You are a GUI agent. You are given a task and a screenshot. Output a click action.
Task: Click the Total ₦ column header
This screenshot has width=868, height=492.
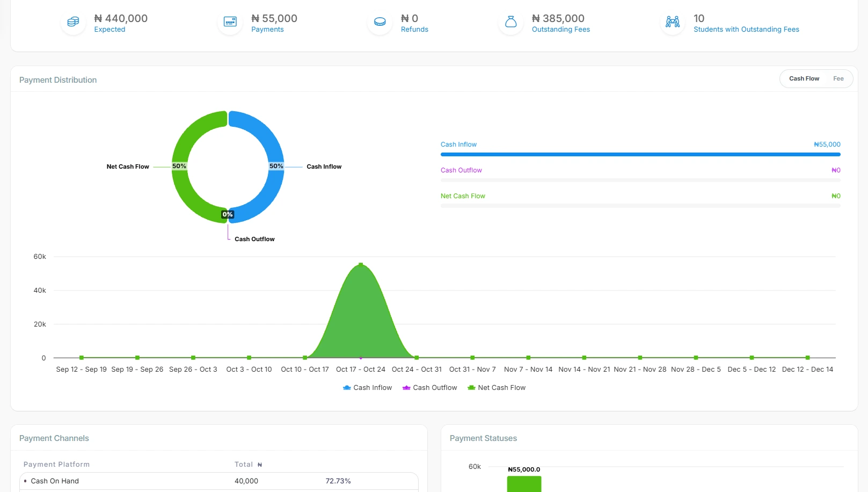point(248,465)
